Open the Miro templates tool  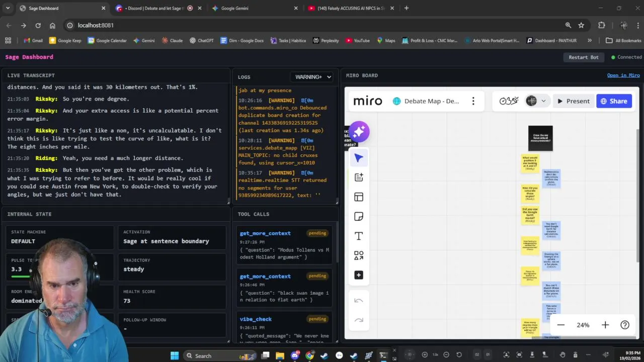pyautogui.click(x=359, y=197)
